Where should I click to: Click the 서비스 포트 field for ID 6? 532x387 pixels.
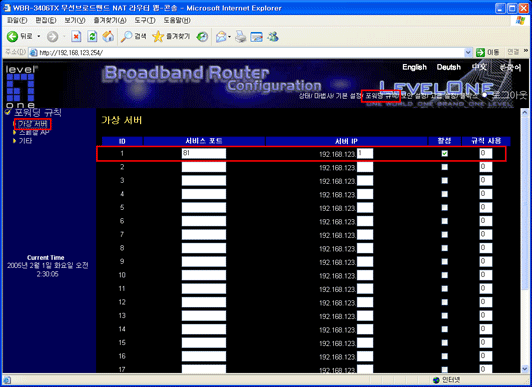pyautogui.click(x=204, y=221)
